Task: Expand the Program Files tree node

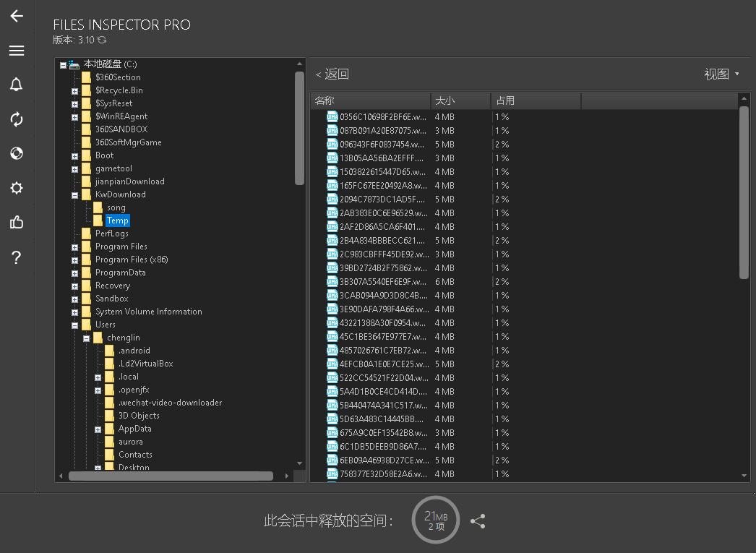Action: (75, 247)
